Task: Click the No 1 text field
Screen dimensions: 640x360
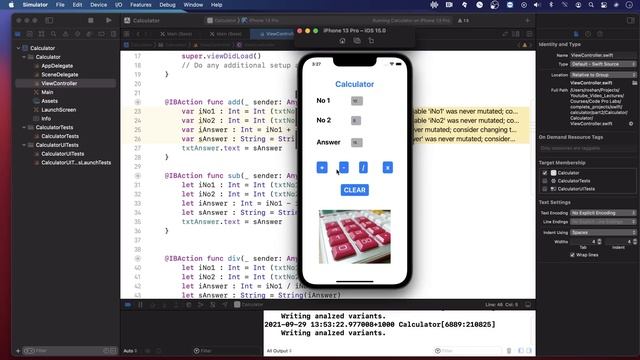Action: (x=357, y=101)
